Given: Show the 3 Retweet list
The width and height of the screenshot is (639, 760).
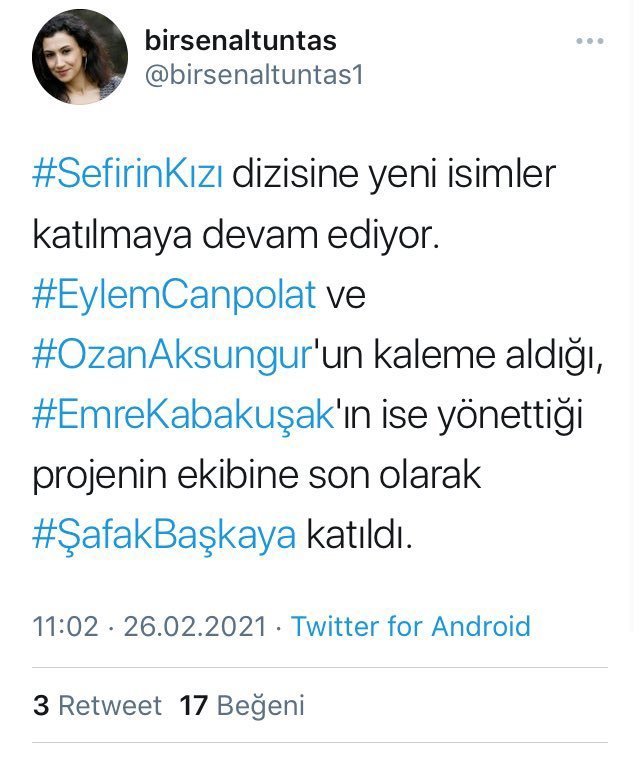Looking at the screenshot, I should (x=97, y=705).
